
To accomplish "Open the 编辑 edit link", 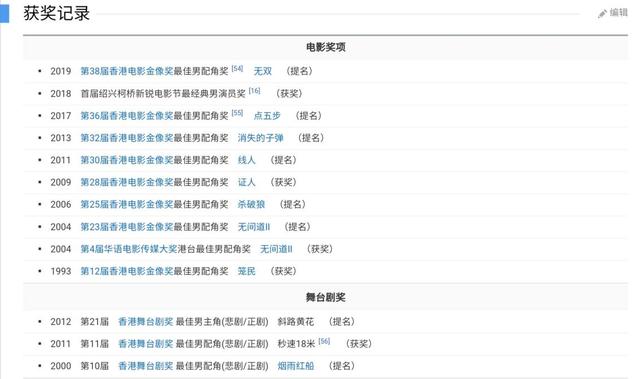I will click(x=618, y=13).
